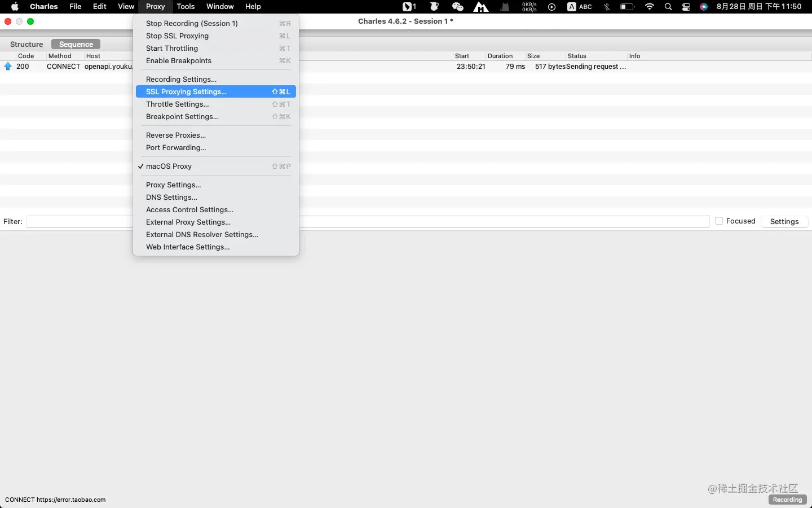Click the CONNECT error.taobao.com status text
The image size is (812, 508).
[x=55, y=500]
